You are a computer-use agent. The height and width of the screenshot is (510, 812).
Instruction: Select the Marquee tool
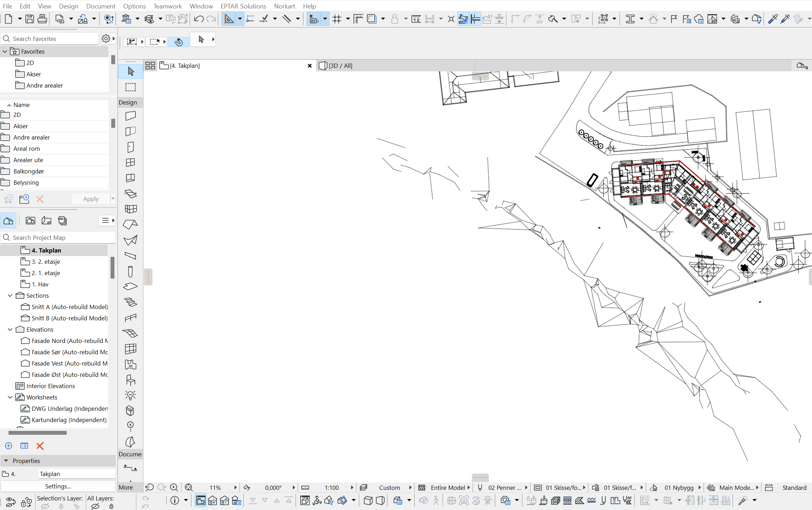point(130,87)
